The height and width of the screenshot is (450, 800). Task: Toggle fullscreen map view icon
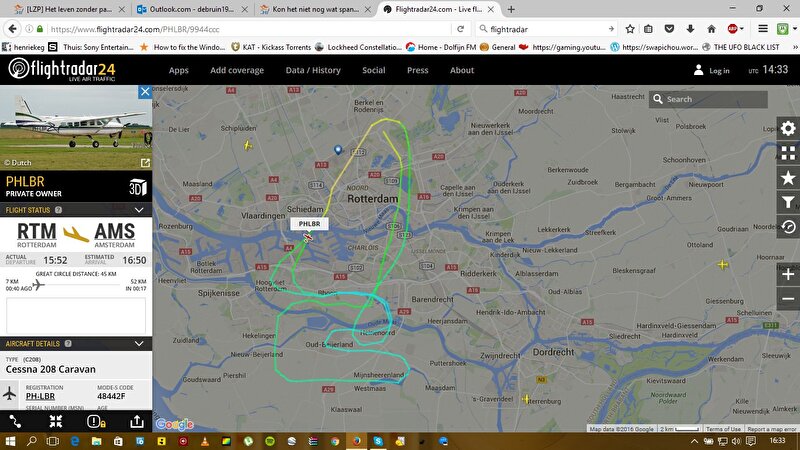click(x=788, y=154)
